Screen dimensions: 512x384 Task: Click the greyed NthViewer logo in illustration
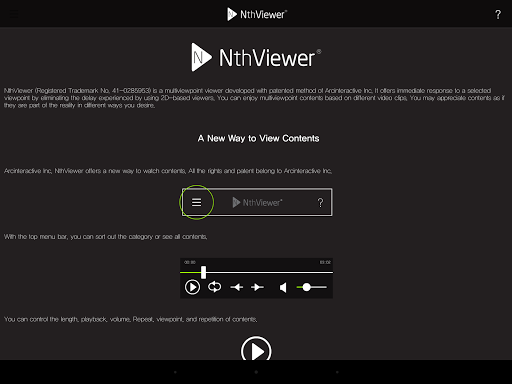(x=257, y=202)
